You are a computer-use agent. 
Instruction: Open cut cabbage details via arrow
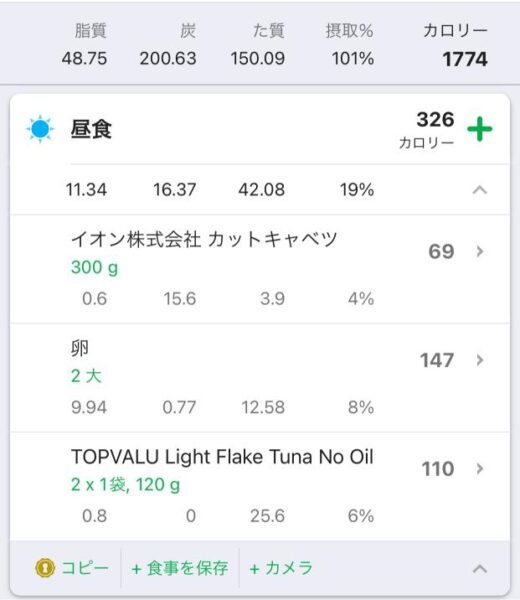pyautogui.click(x=480, y=251)
